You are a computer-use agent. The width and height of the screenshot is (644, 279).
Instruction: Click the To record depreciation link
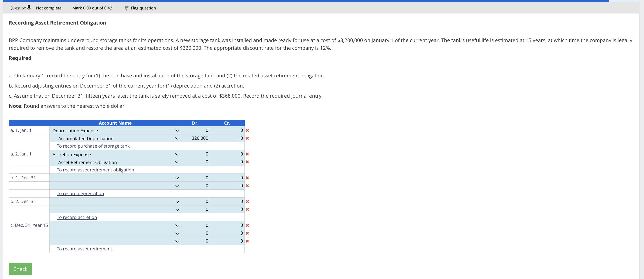click(x=80, y=193)
